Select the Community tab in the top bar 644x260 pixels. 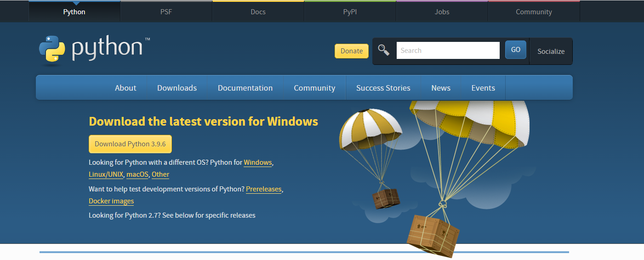pos(534,12)
